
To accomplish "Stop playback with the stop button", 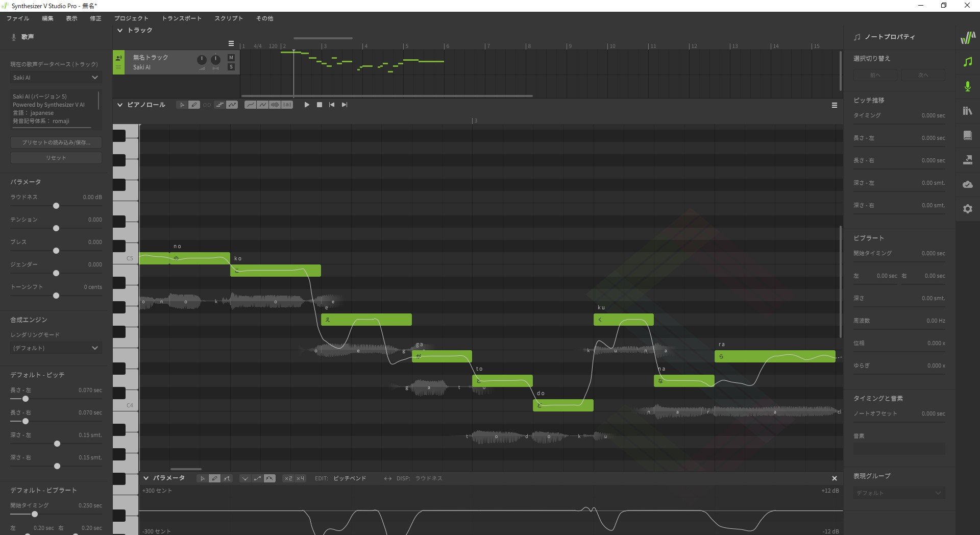I will coord(320,105).
